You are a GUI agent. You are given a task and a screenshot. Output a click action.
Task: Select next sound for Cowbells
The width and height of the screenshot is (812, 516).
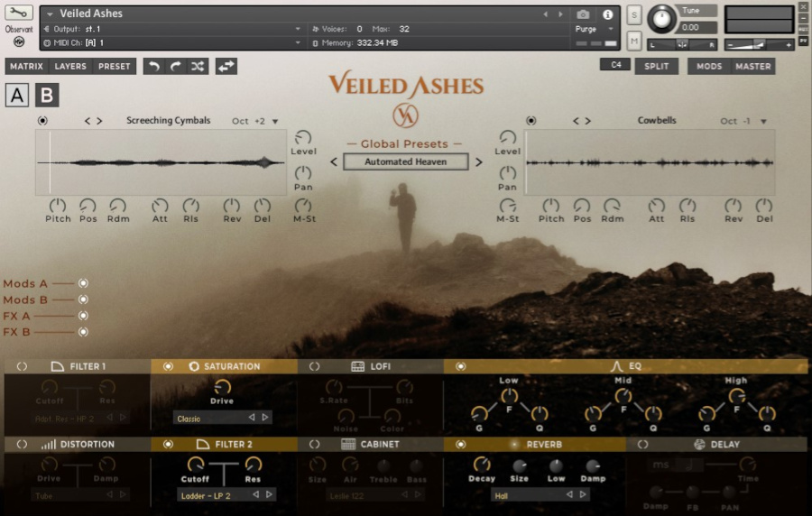(587, 121)
